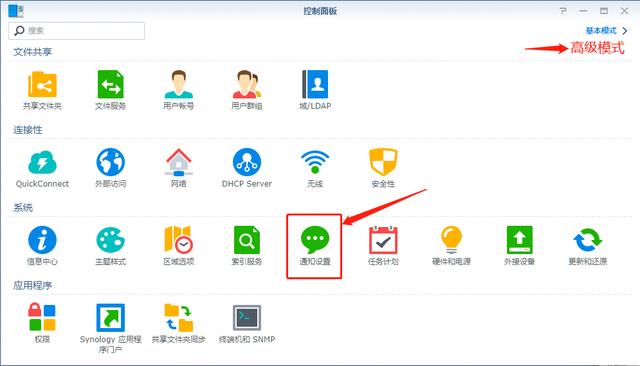Open 外接设备 external devices

[519, 240]
